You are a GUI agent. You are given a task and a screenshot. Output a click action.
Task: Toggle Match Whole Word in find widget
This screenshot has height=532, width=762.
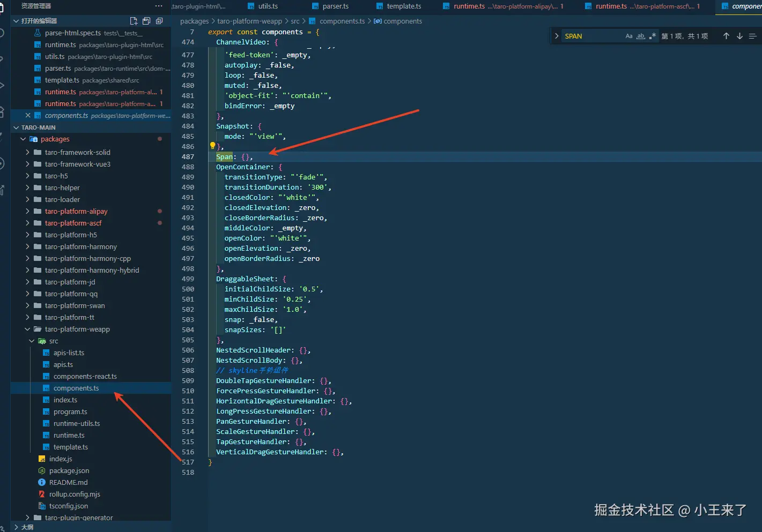tap(641, 36)
